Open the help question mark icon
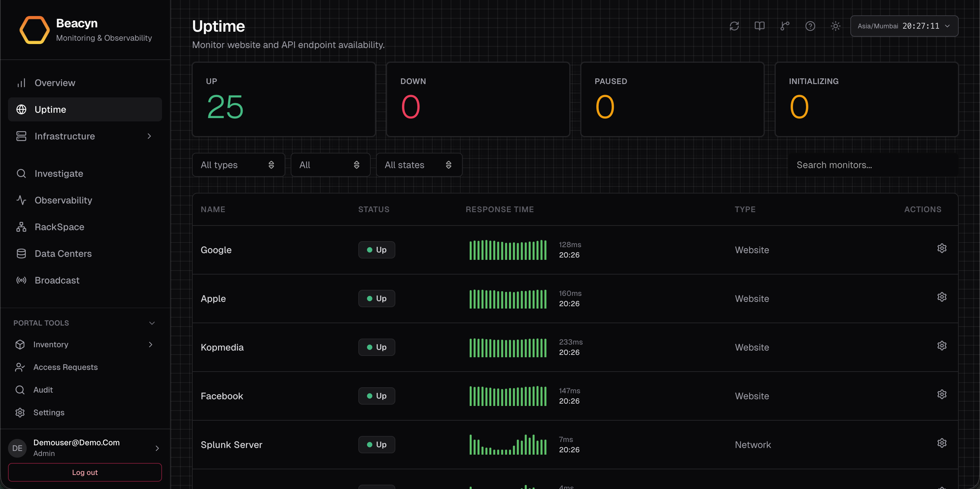This screenshot has width=980, height=489. point(810,26)
